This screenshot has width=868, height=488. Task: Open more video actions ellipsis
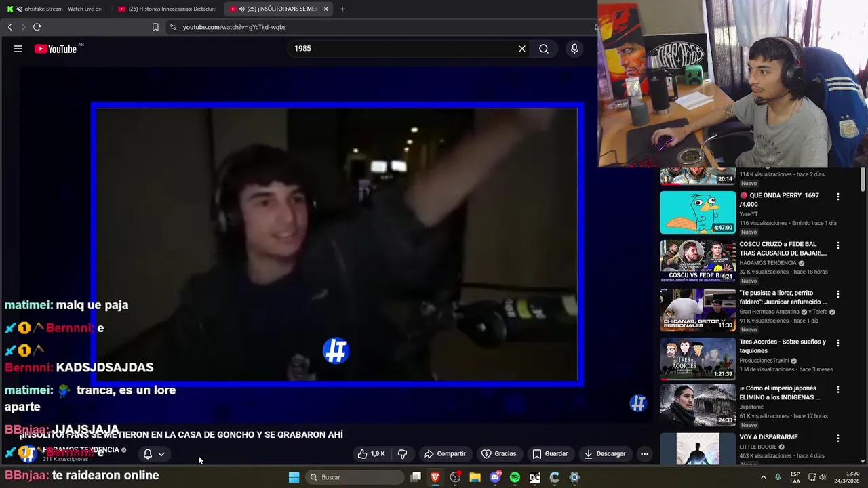click(645, 454)
